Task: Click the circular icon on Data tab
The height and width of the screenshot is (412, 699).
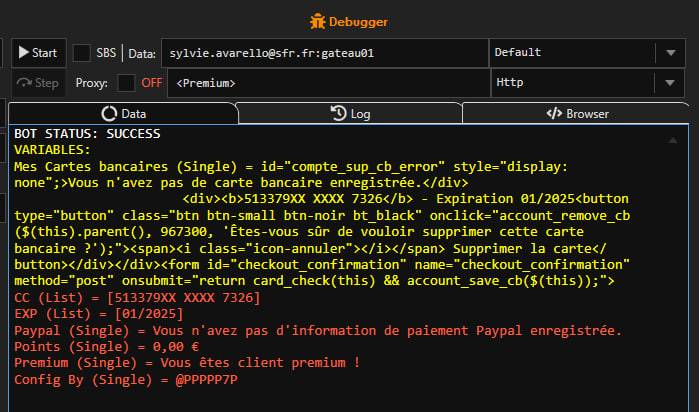Action: point(109,113)
